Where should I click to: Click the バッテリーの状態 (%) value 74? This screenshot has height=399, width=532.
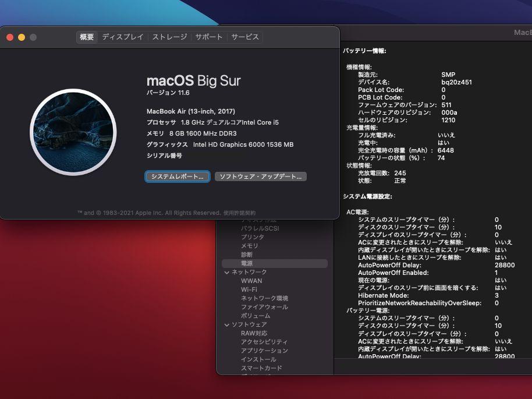(x=441, y=158)
